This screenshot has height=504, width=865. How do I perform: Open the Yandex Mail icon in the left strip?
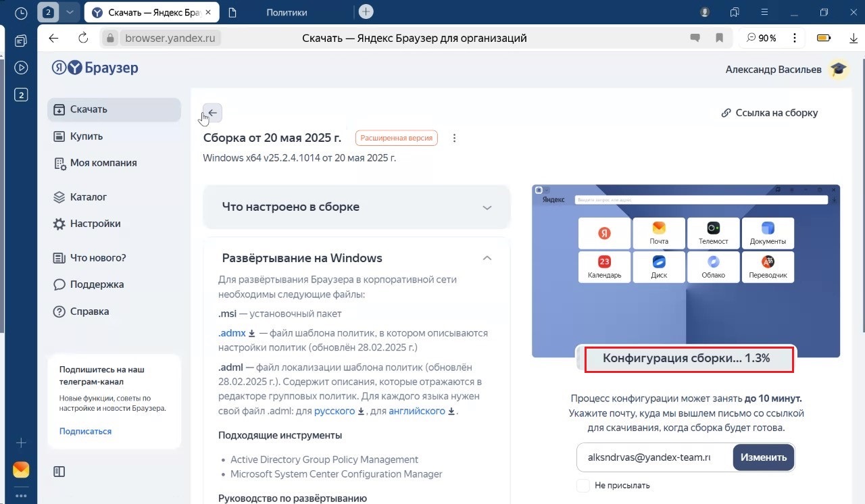pos(21,470)
